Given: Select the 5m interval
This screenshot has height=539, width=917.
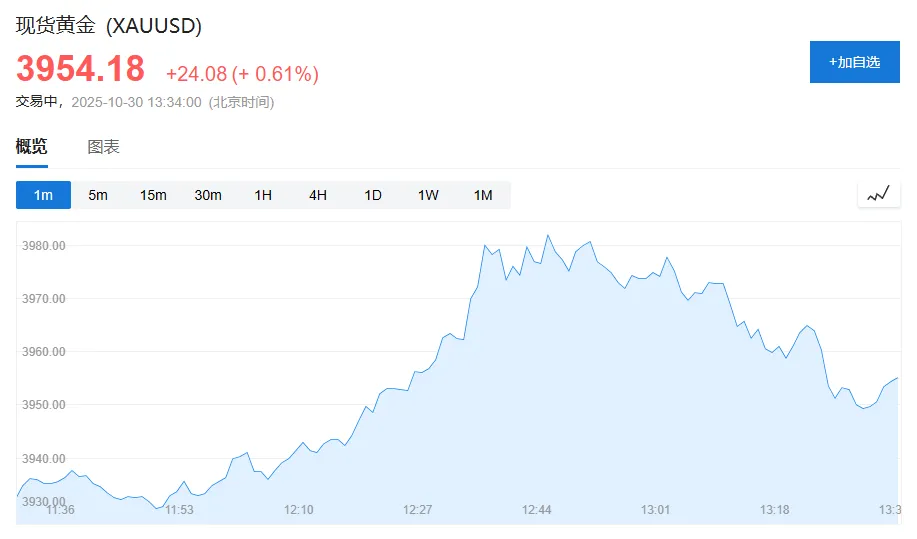Looking at the screenshot, I should 98,195.
